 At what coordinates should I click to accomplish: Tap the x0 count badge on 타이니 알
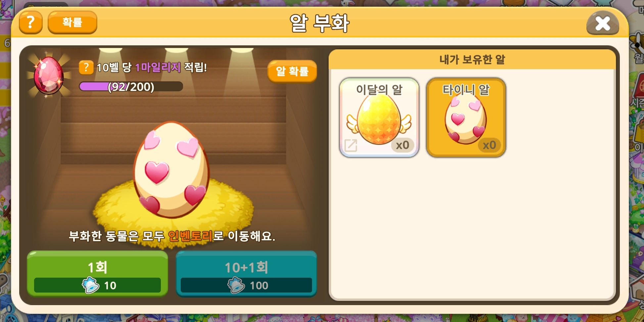tap(489, 145)
